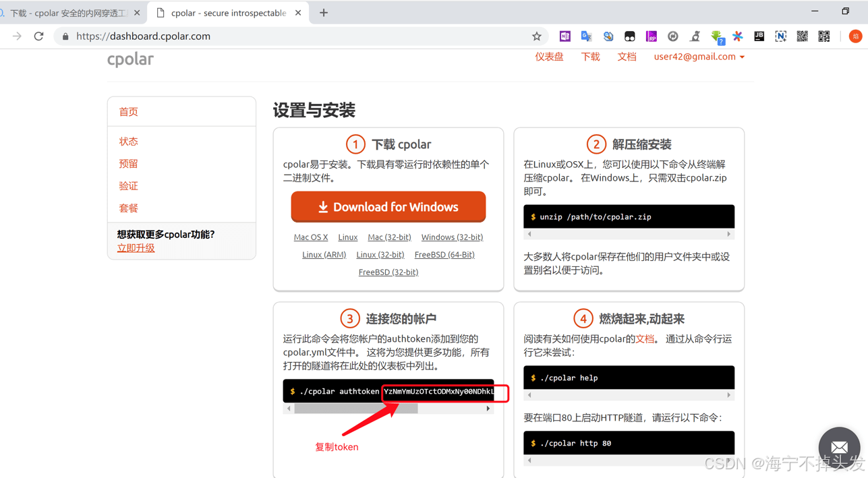Open the green download arrow extension

point(717,37)
